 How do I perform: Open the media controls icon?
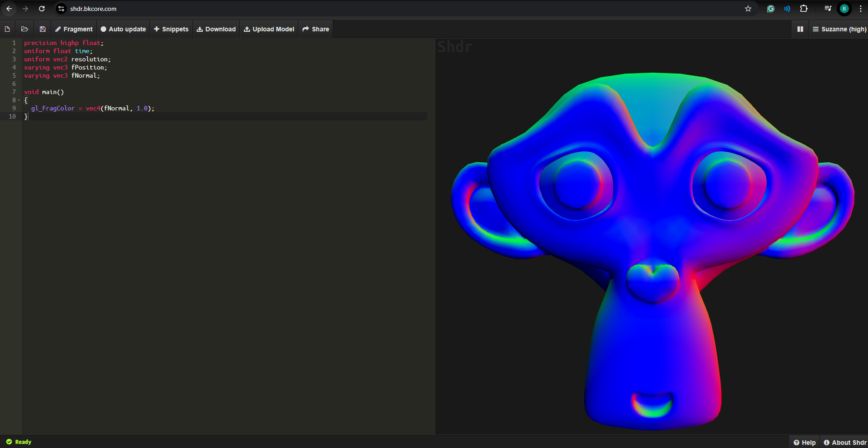click(828, 9)
